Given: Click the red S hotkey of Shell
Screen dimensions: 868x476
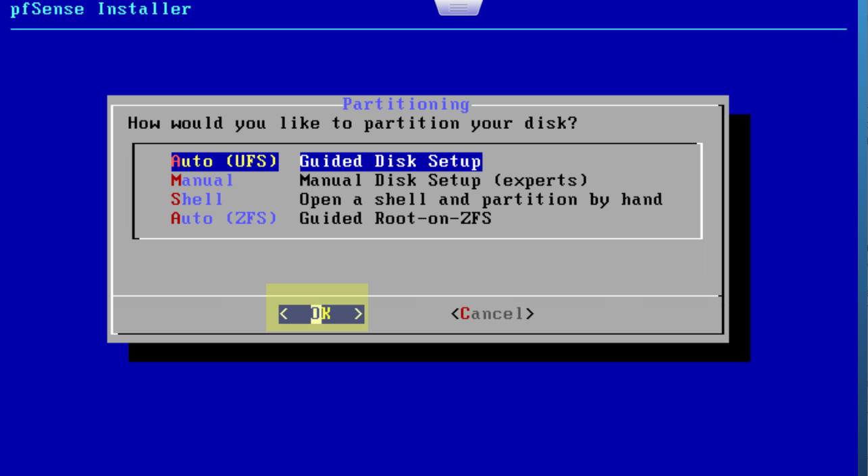Looking at the screenshot, I should (176, 199).
